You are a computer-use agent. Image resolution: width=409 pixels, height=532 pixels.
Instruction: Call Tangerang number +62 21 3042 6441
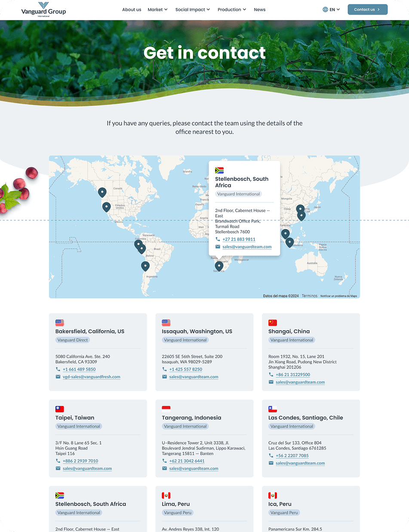(x=187, y=461)
